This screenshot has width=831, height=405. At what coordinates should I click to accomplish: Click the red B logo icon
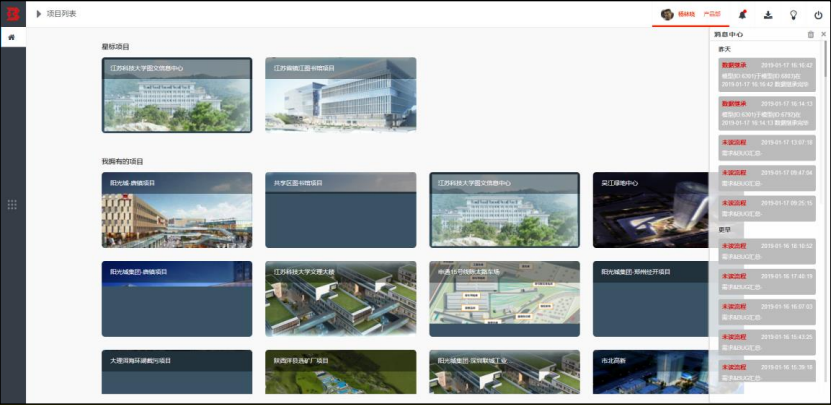13,14
